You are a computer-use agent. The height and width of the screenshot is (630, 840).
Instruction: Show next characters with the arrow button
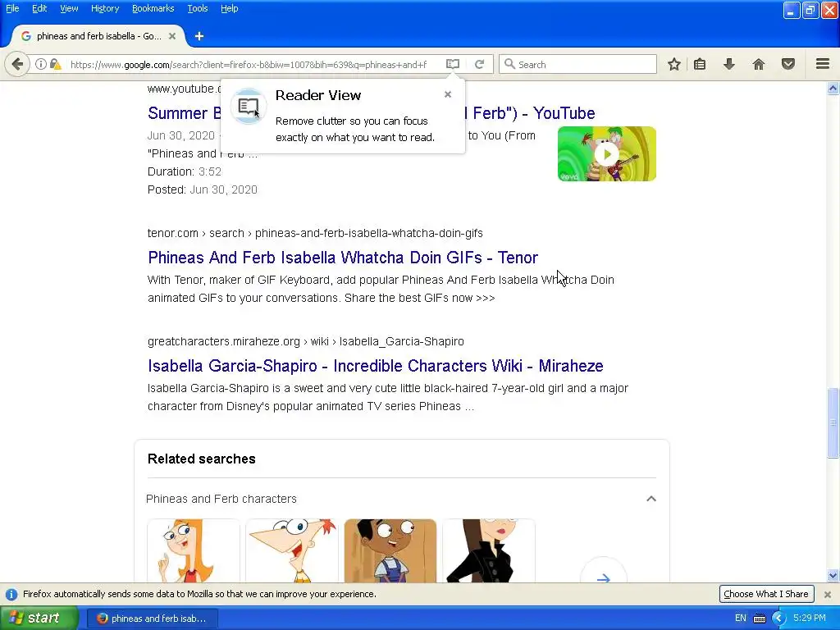tap(603, 578)
